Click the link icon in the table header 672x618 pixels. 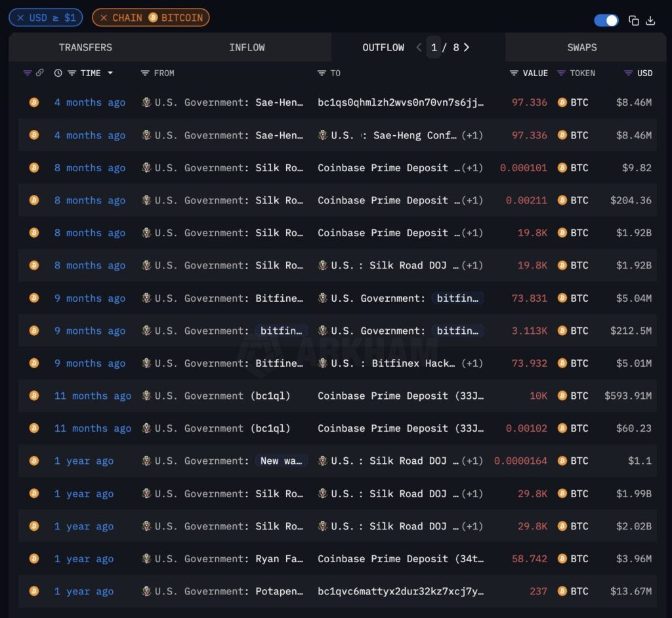coord(39,73)
